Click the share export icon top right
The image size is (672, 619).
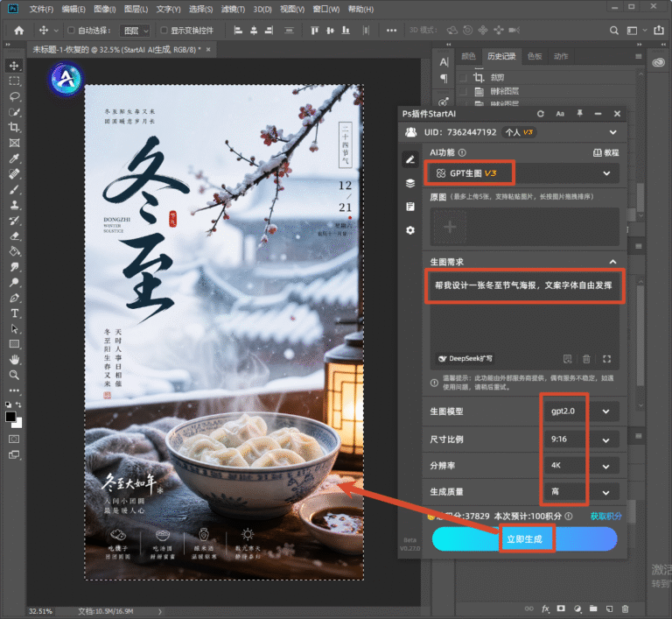pyautogui.click(x=659, y=31)
